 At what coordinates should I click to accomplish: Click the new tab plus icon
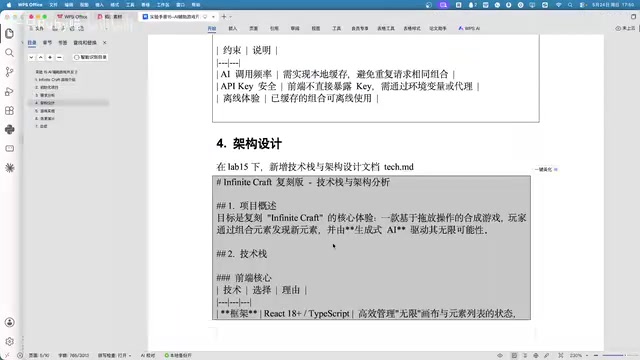pyautogui.click(x=224, y=17)
